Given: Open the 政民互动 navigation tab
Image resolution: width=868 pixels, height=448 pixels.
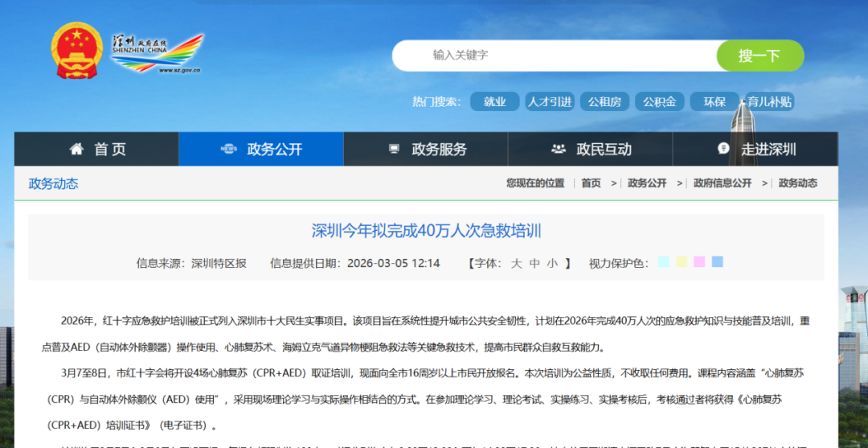Looking at the screenshot, I should coord(590,149).
